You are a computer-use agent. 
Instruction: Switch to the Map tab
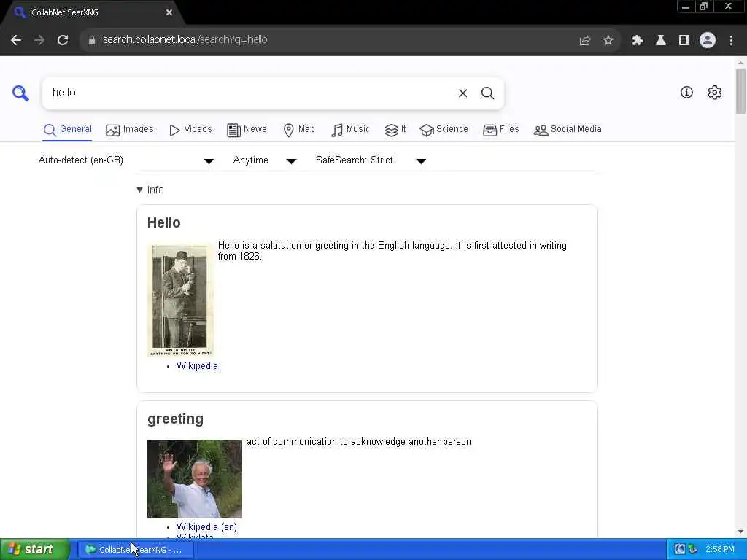(x=298, y=130)
